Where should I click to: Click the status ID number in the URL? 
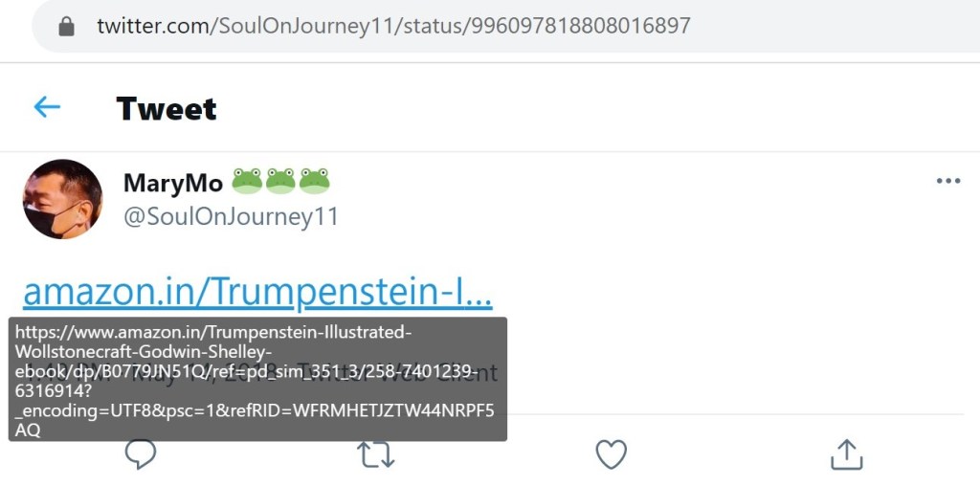tap(579, 26)
